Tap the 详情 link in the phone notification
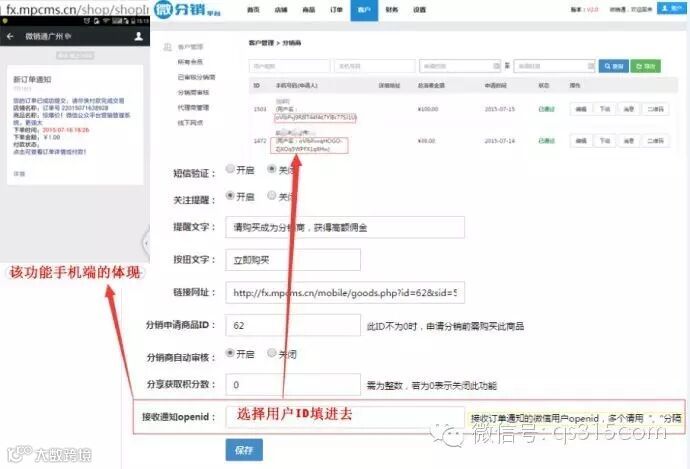 coord(19,174)
